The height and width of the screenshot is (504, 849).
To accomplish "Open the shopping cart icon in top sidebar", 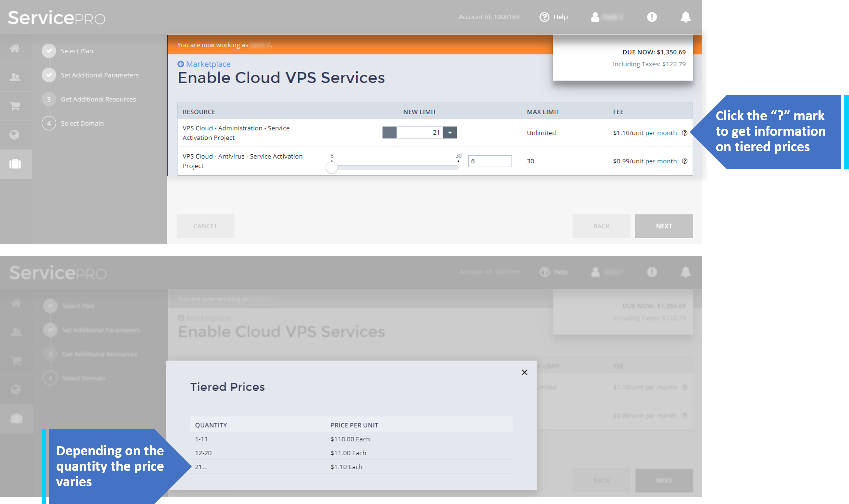I will pos(15,106).
